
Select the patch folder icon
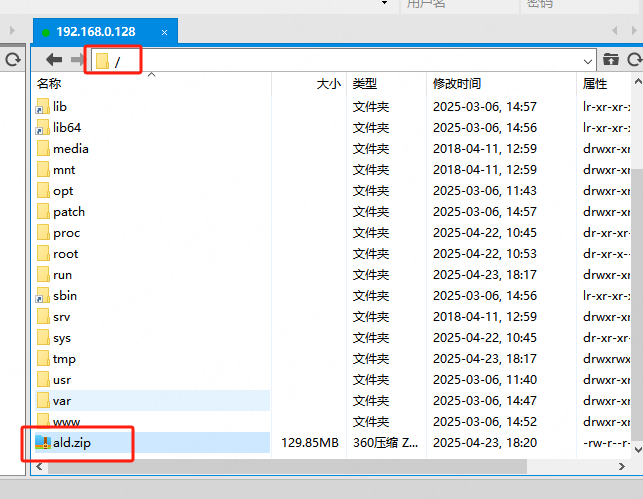[x=43, y=212]
